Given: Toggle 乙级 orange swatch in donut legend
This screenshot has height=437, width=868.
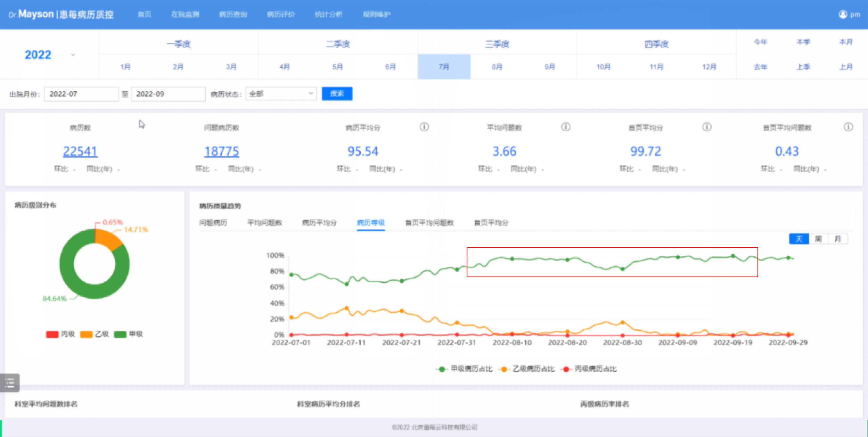Looking at the screenshot, I should [x=86, y=334].
